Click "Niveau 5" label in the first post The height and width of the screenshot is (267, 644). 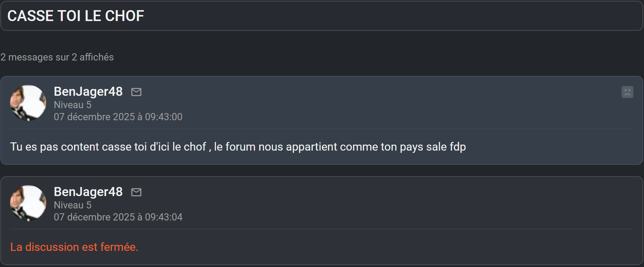pos(72,105)
